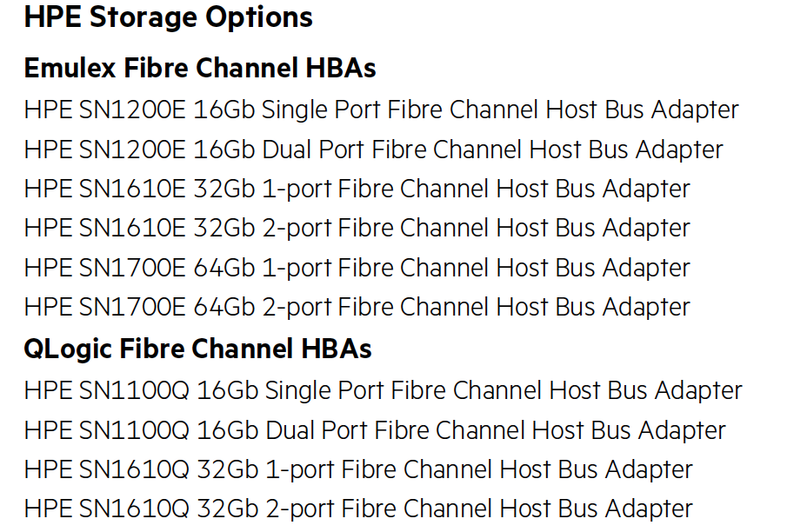Click the SN1200E 16Gb Dual Port adapter line

coord(374,150)
